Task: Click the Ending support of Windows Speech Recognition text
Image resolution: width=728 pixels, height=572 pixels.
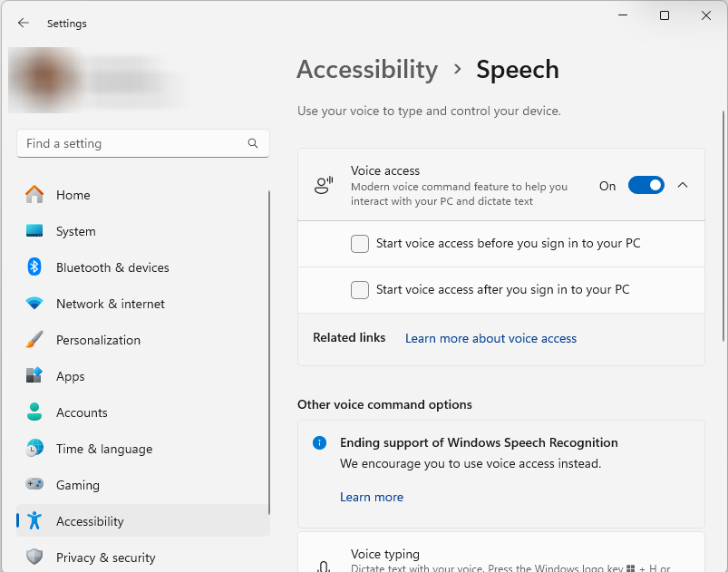Action: (x=479, y=442)
